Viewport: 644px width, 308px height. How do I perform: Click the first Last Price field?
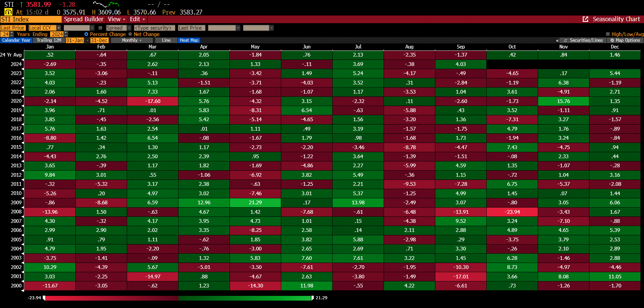tap(13, 28)
